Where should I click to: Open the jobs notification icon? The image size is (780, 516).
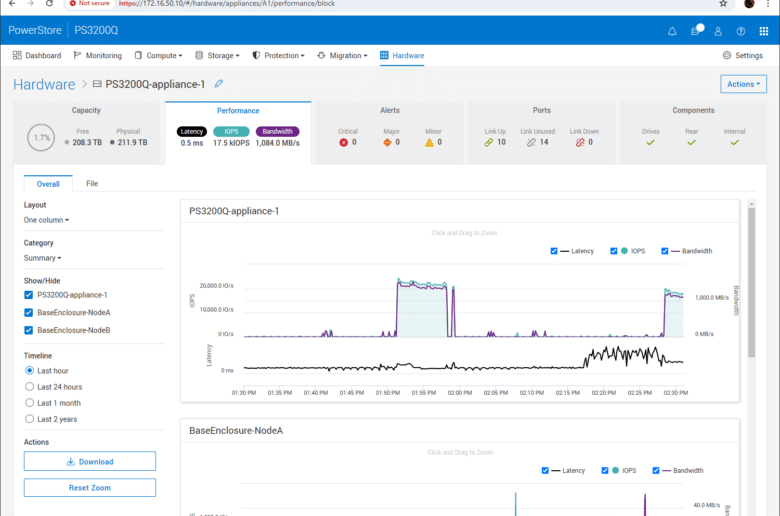[696, 30]
